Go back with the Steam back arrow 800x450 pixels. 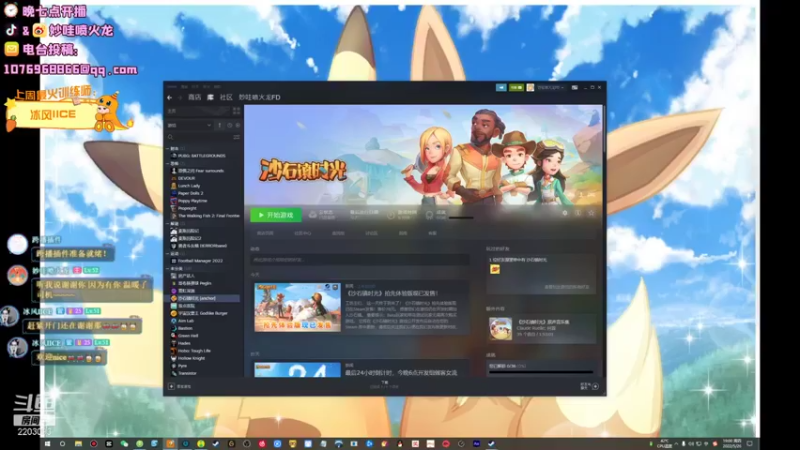[170, 97]
